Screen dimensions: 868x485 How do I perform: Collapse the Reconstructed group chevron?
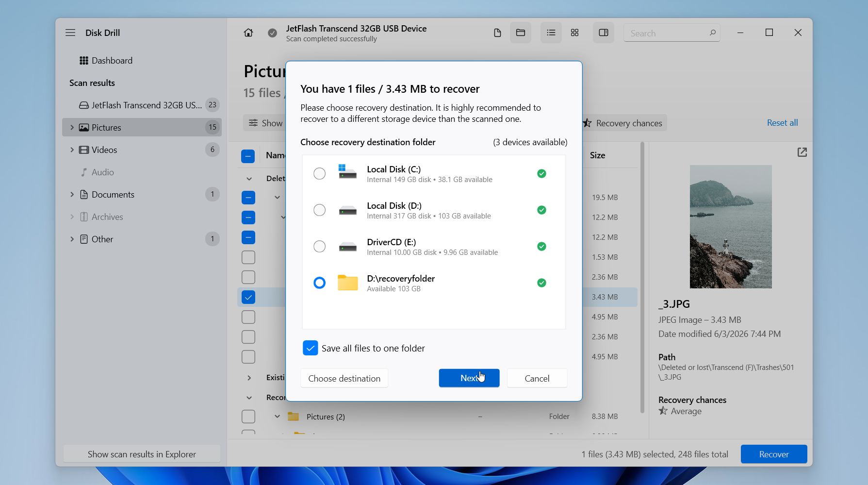click(249, 398)
